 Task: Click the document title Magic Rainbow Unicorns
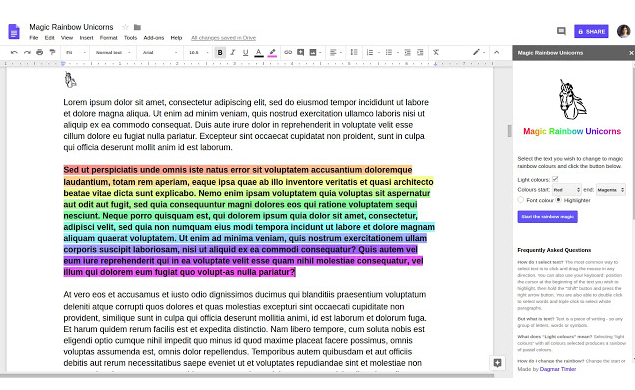(x=71, y=27)
